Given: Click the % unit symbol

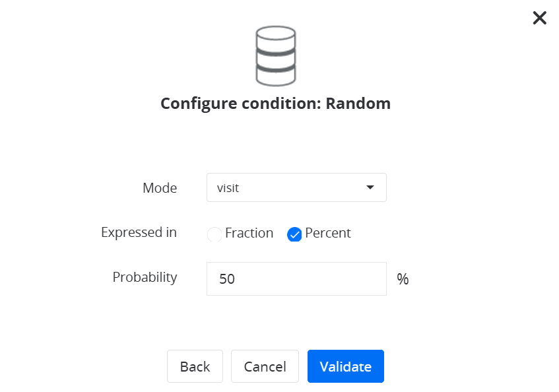Looking at the screenshot, I should (403, 279).
